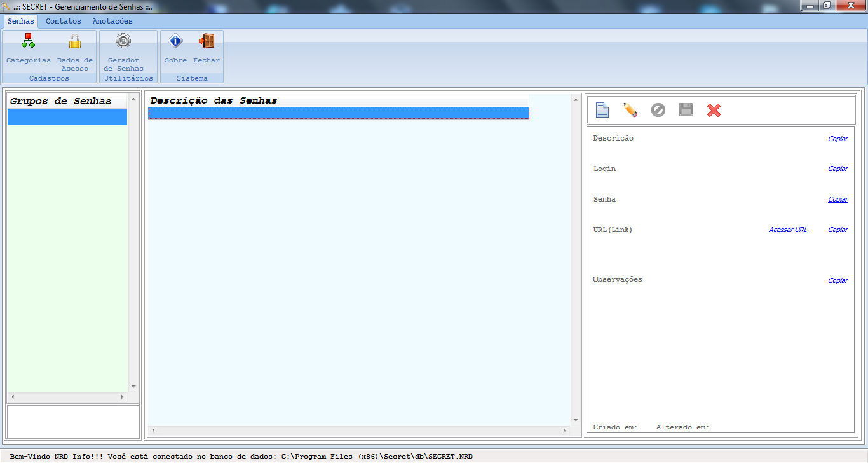Select the highlighted row in Grupos de Senhas
The height and width of the screenshot is (463, 868).
[x=67, y=117]
